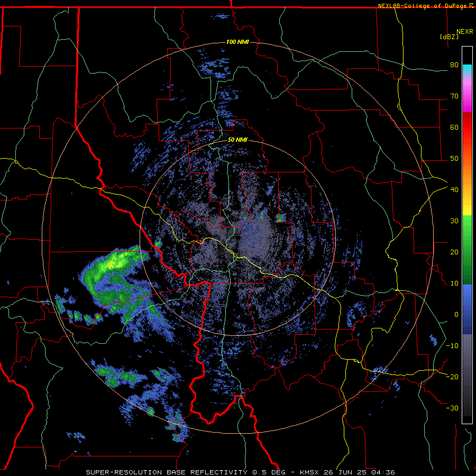Screen dimensions: 476x476
Task: Click the -10 value on the dBZ scale
Action: 452,346
